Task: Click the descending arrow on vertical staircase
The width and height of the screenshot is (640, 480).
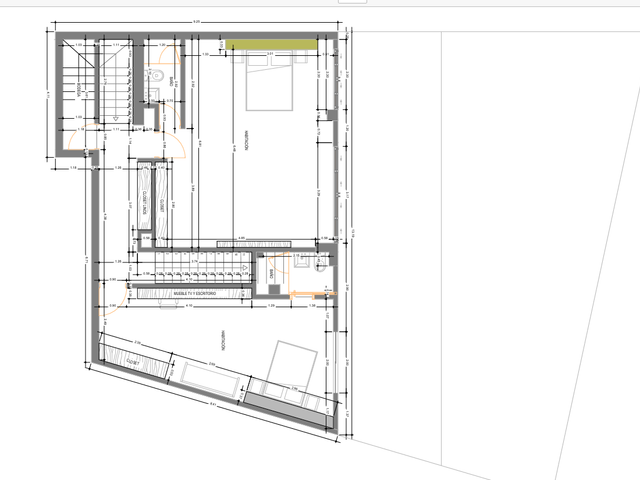Action: pos(116,119)
